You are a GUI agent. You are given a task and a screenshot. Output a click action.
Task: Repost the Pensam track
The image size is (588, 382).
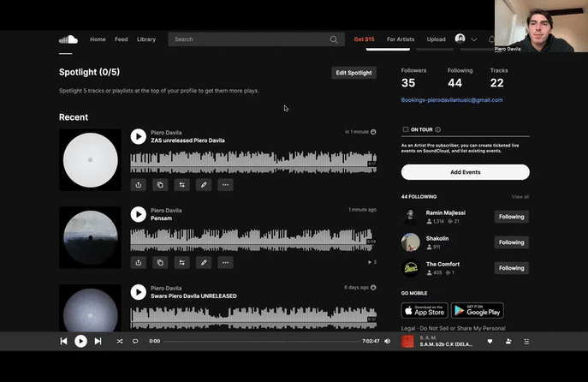(x=181, y=263)
